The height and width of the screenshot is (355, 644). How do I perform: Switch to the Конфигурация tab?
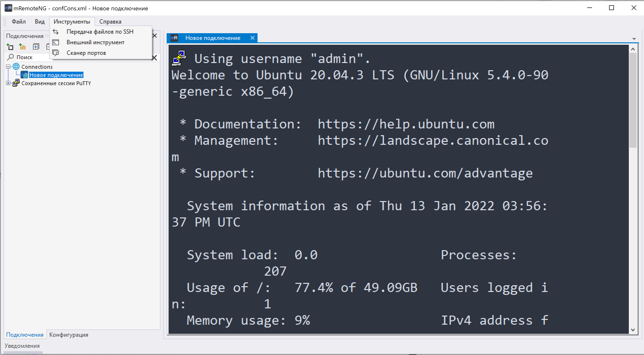point(69,335)
